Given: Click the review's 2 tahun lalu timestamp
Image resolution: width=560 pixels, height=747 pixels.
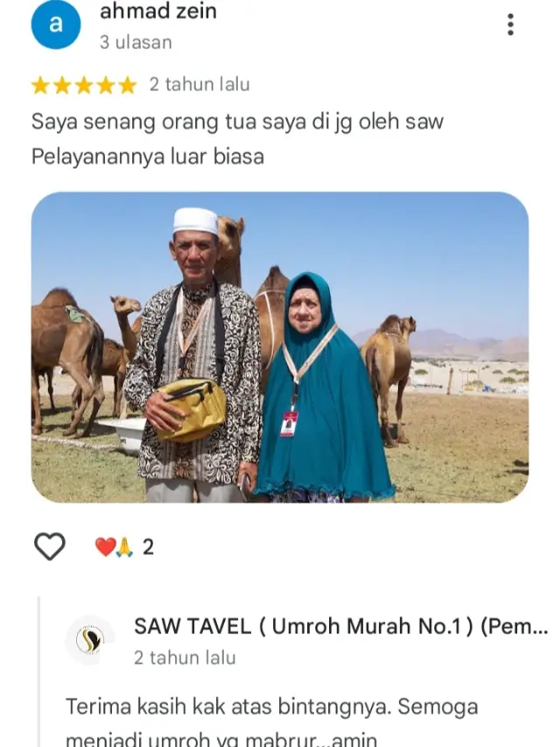Looking at the screenshot, I should point(199,84).
